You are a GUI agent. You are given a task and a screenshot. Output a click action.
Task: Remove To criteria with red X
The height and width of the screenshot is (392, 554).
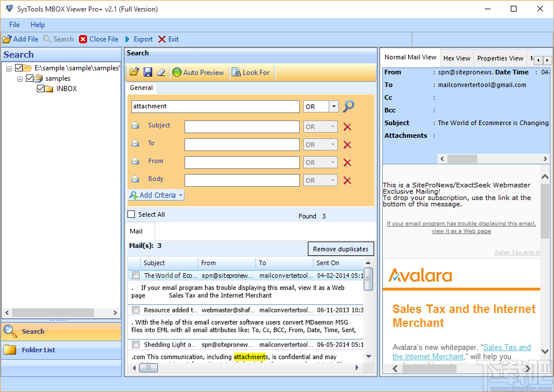(x=347, y=145)
